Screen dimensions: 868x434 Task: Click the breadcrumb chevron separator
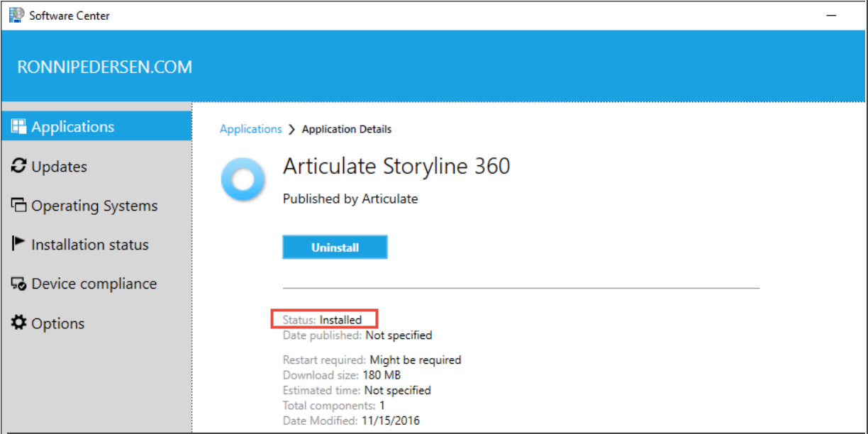point(291,130)
